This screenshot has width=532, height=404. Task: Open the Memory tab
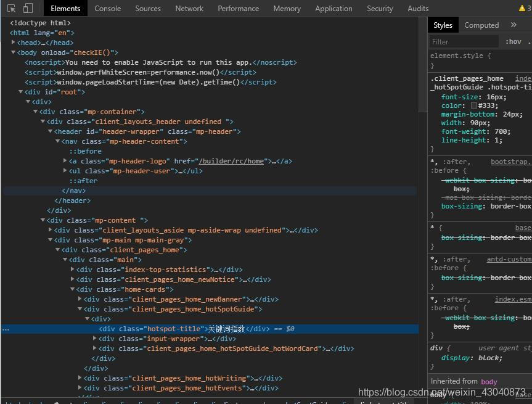[287, 9]
